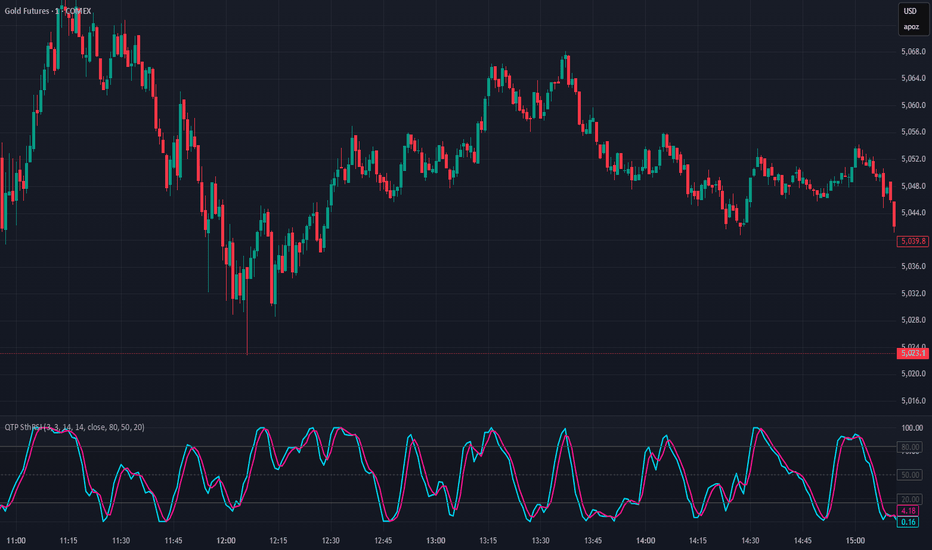
Task: Click the 11:30 time axis label
Action: point(121,540)
